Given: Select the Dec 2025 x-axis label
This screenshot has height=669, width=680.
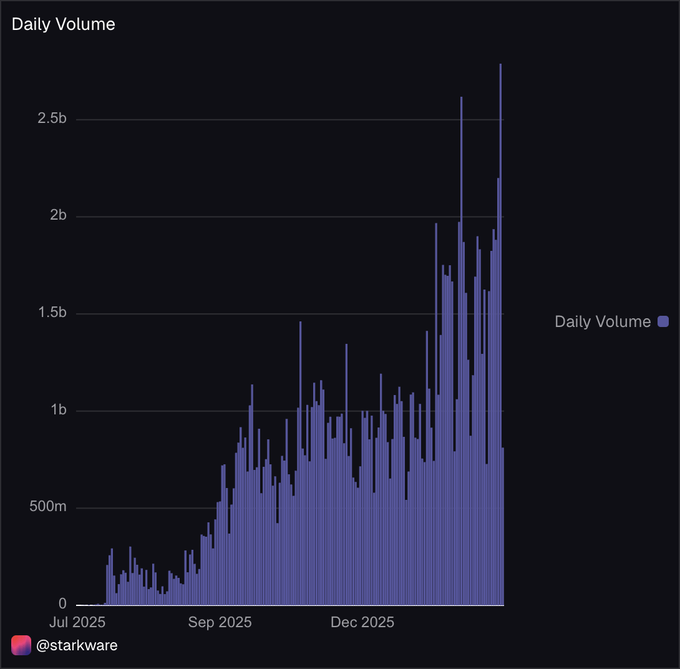Looking at the screenshot, I should click(363, 623).
